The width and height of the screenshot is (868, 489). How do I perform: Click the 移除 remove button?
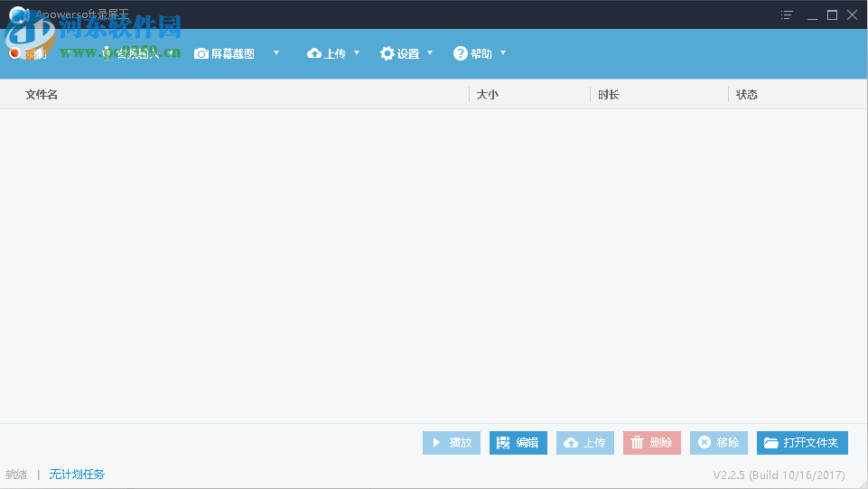[x=719, y=443]
